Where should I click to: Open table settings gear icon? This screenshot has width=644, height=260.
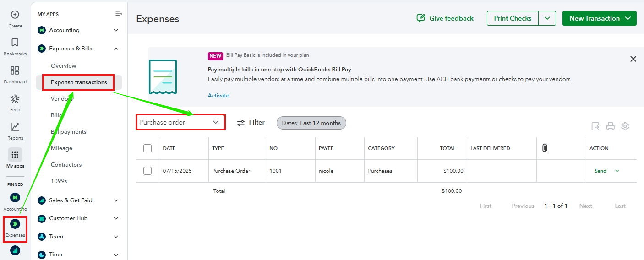[625, 126]
